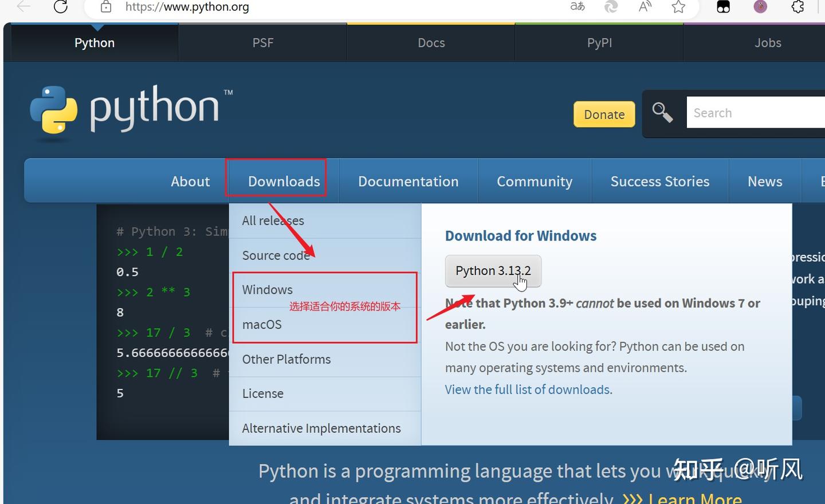Image resolution: width=825 pixels, height=504 pixels.
Task: Open the Downloads dropdown menu
Action: tap(283, 181)
